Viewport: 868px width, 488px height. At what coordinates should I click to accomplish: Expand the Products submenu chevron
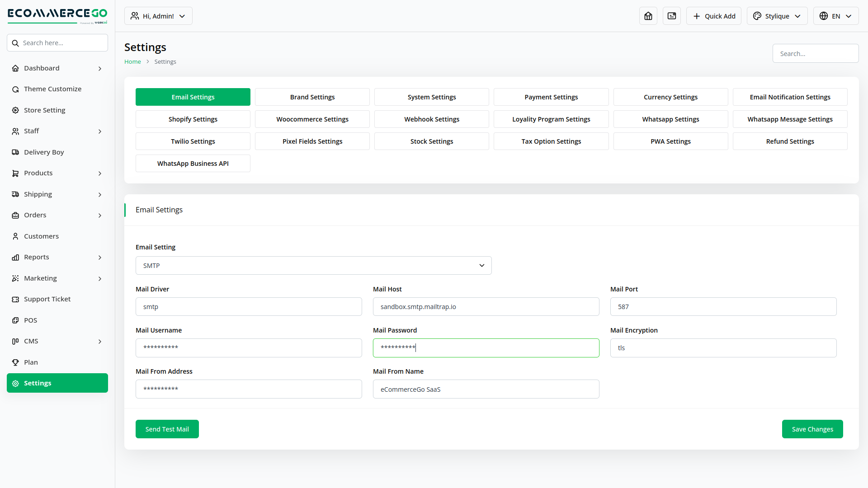(x=100, y=174)
